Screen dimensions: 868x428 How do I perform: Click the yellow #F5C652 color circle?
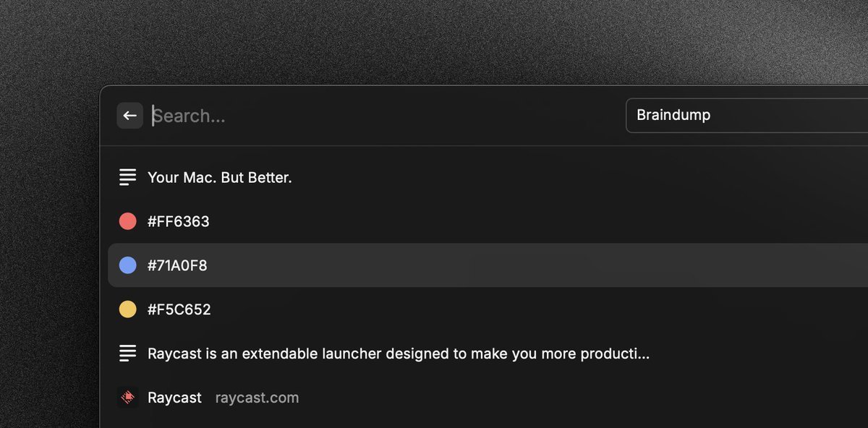127,309
